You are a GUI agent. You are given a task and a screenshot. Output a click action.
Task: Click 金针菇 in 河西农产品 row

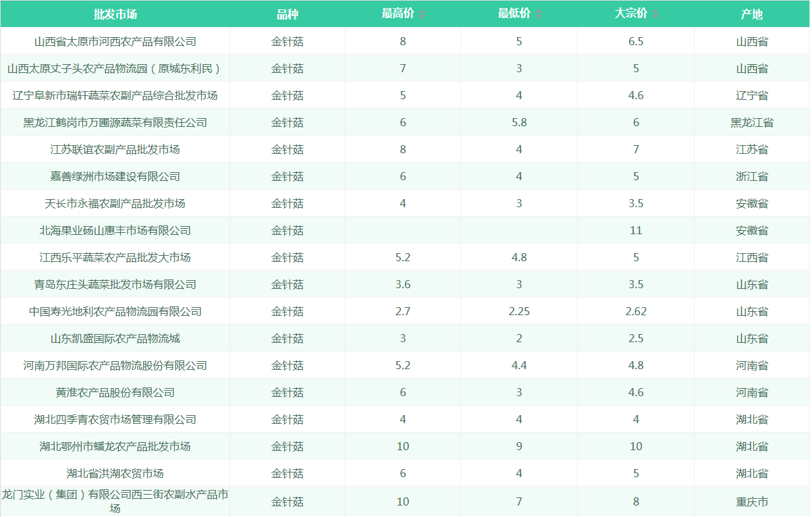tap(288, 41)
